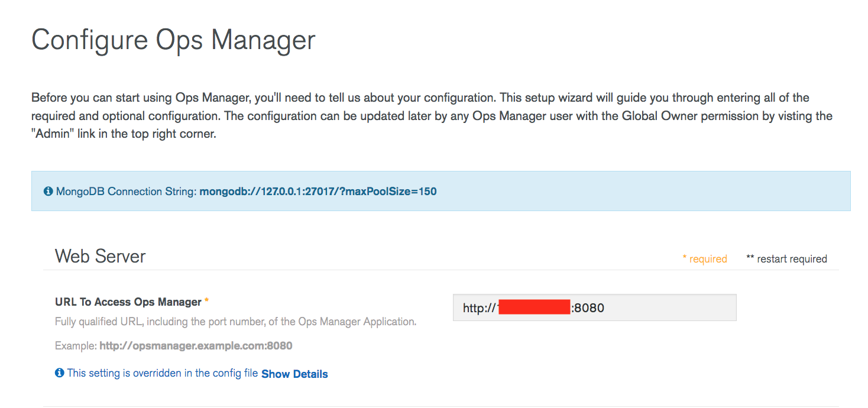Click the setup wizard introduction paragraph

432,116
